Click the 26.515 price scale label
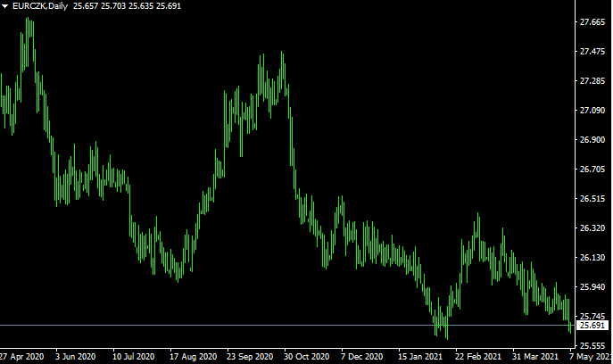 592,199
